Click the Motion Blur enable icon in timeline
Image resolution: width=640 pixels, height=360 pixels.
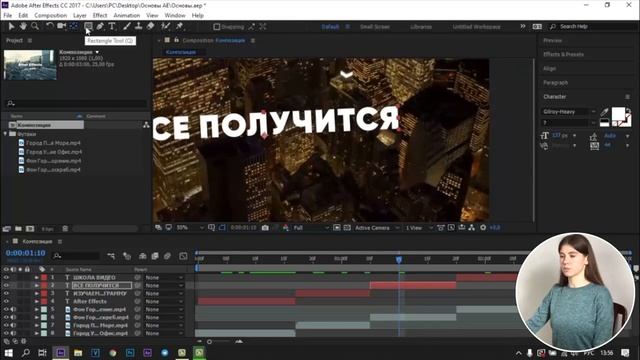167,256
